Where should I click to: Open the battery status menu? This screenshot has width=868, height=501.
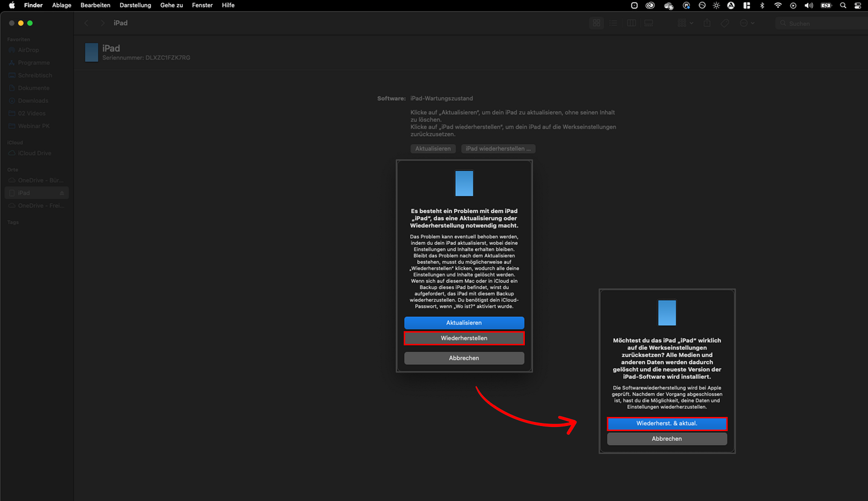pyautogui.click(x=826, y=6)
